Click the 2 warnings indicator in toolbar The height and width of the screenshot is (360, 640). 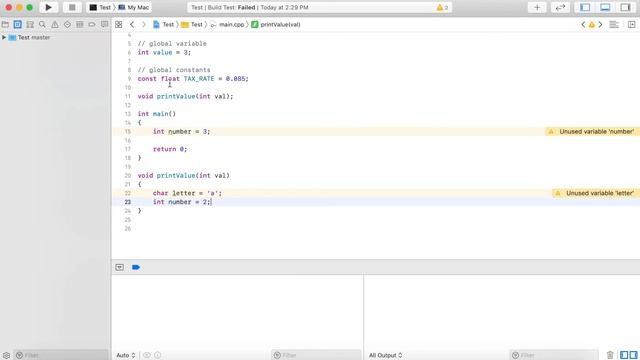[442, 7]
